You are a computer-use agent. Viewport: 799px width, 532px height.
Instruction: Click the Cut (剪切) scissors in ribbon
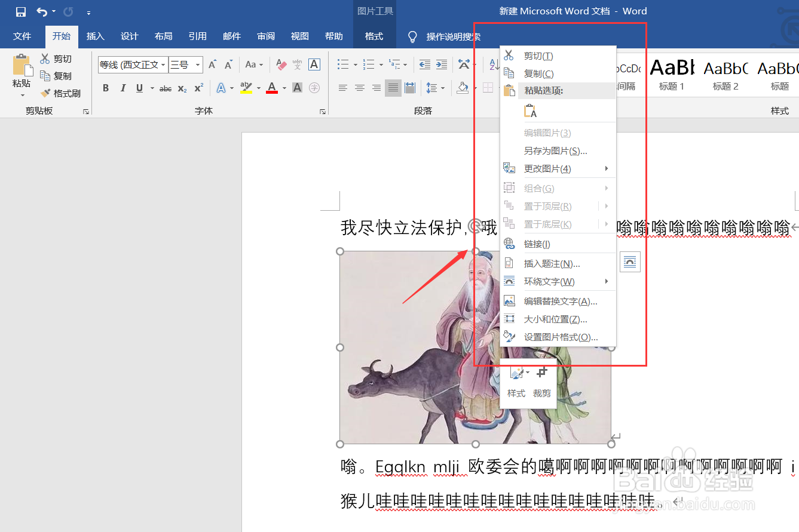(45, 59)
